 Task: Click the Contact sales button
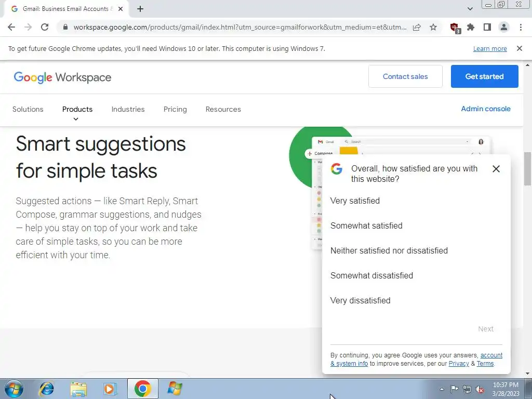coord(405,76)
